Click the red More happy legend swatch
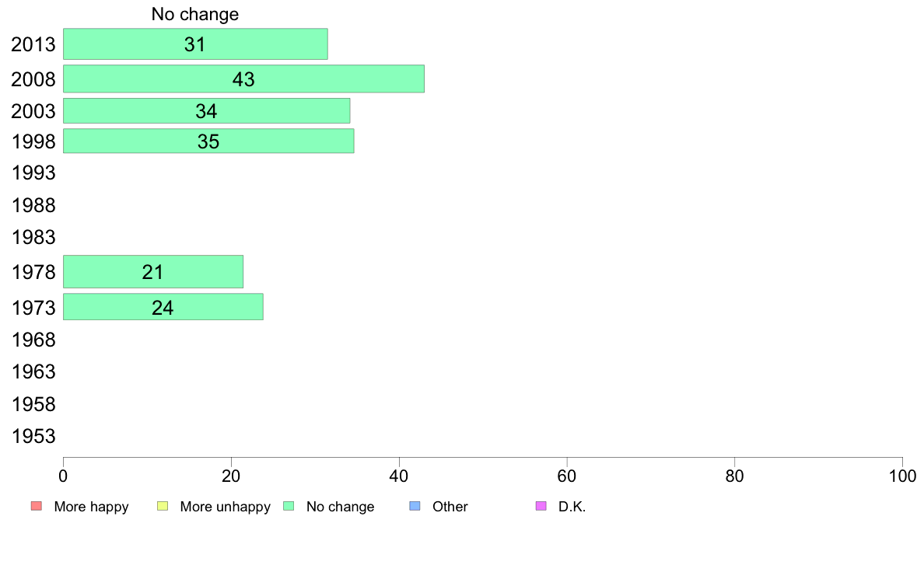 (37, 506)
